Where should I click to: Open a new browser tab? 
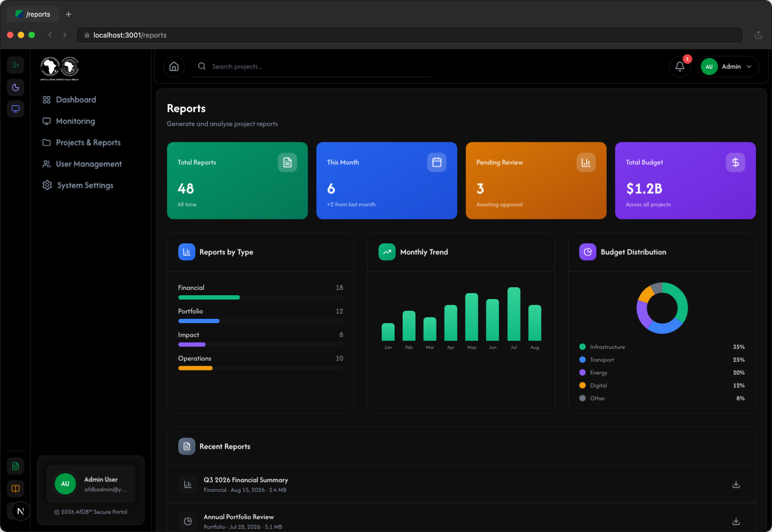tap(68, 14)
